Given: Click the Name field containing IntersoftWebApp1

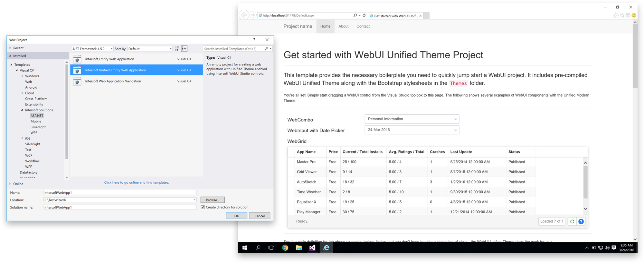Looking at the screenshot, I should (120, 193).
